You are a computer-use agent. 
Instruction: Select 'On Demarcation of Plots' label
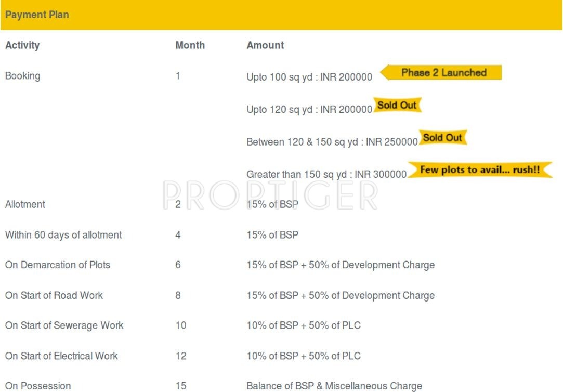pyautogui.click(x=58, y=265)
